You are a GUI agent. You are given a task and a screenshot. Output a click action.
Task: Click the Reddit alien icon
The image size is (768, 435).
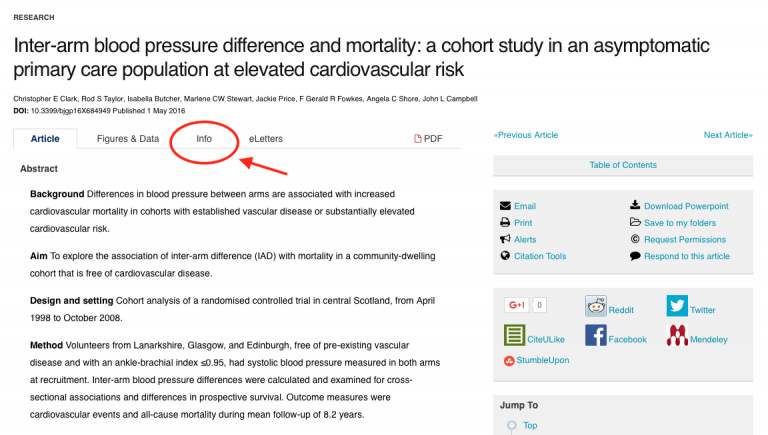(x=596, y=306)
